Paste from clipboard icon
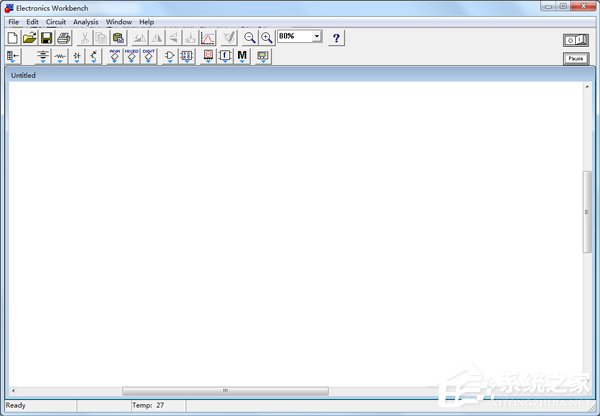 119,38
